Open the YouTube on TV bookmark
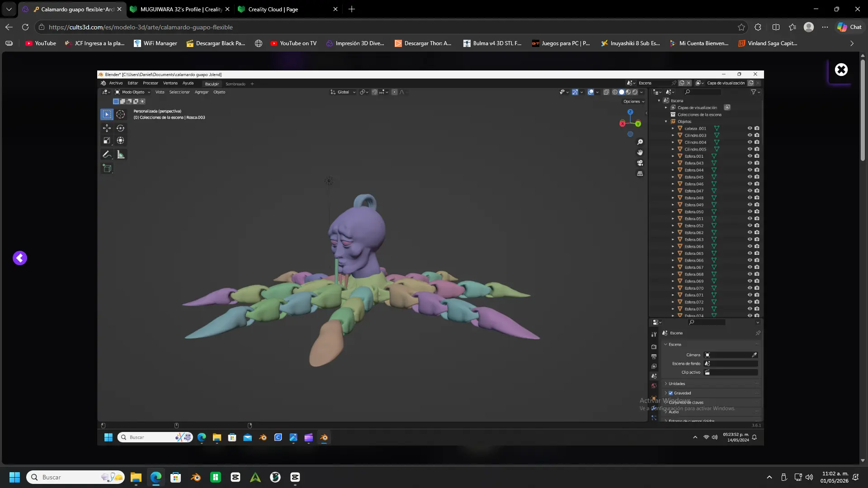Image resolution: width=868 pixels, height=488 pixels. pos(293,43)
